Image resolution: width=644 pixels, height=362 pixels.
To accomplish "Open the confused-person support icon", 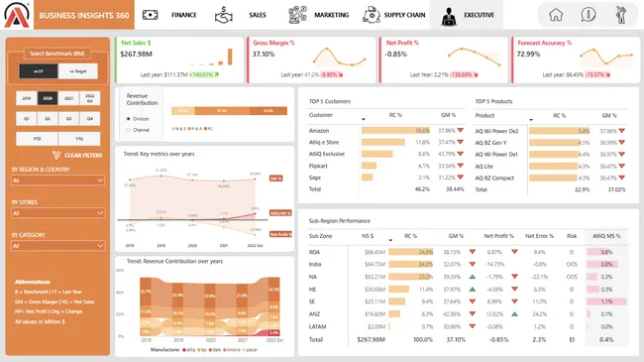I will coord(620,15).
